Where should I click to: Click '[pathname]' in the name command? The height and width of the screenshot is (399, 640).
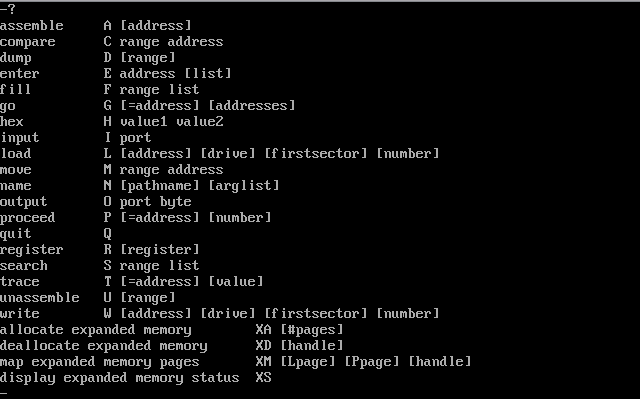pos(160,186)
